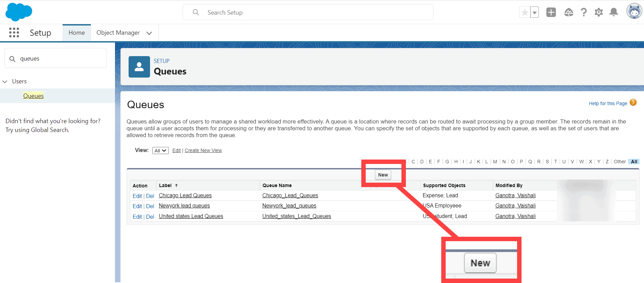Edit the Newyork lead queues row
Image resolution: width=644 pixels, height=283 pixels.
[137, 206]
